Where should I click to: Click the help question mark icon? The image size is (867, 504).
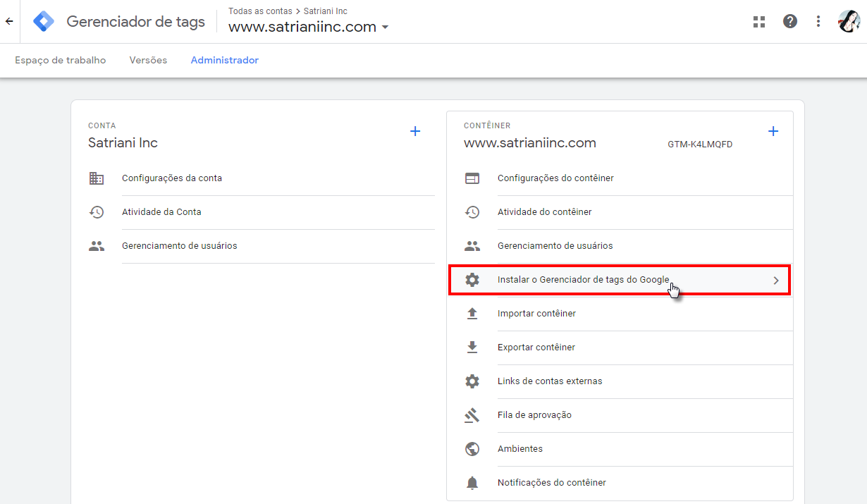point(789,21)
